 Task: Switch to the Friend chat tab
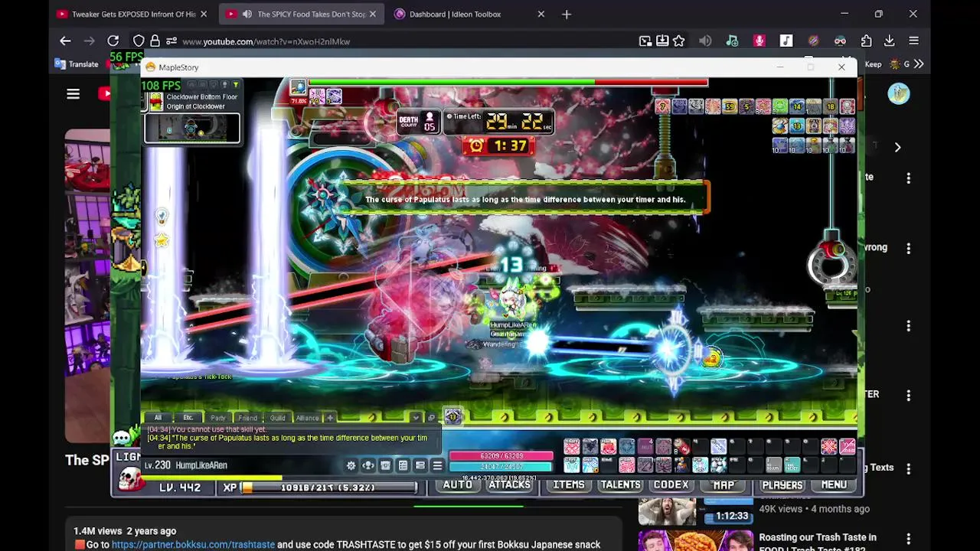(x=247, y=418)
